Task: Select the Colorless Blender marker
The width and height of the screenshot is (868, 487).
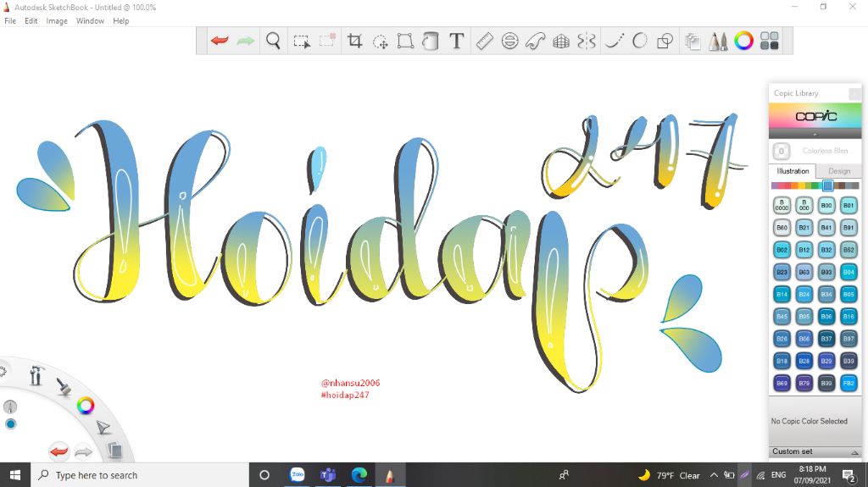Action: click(x=781, y=151)
